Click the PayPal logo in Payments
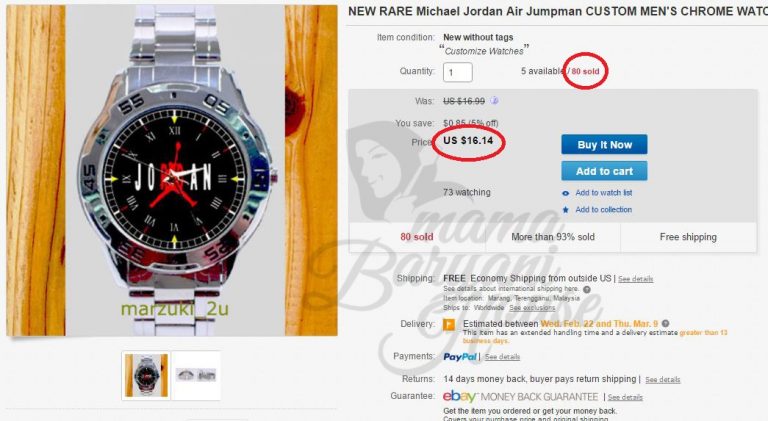This screenshot has height=421, width=768. pos(460,357)
